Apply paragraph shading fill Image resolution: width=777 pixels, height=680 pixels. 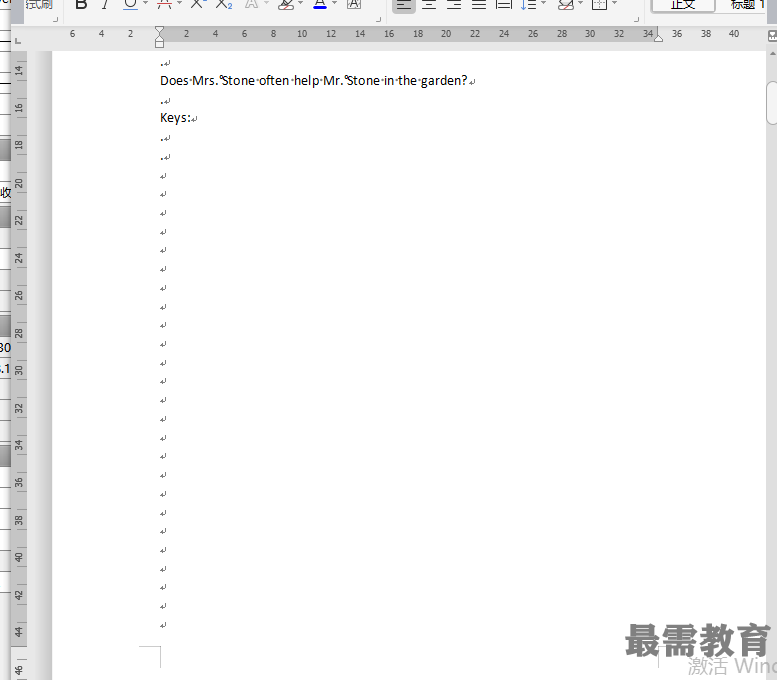point(565,5)
